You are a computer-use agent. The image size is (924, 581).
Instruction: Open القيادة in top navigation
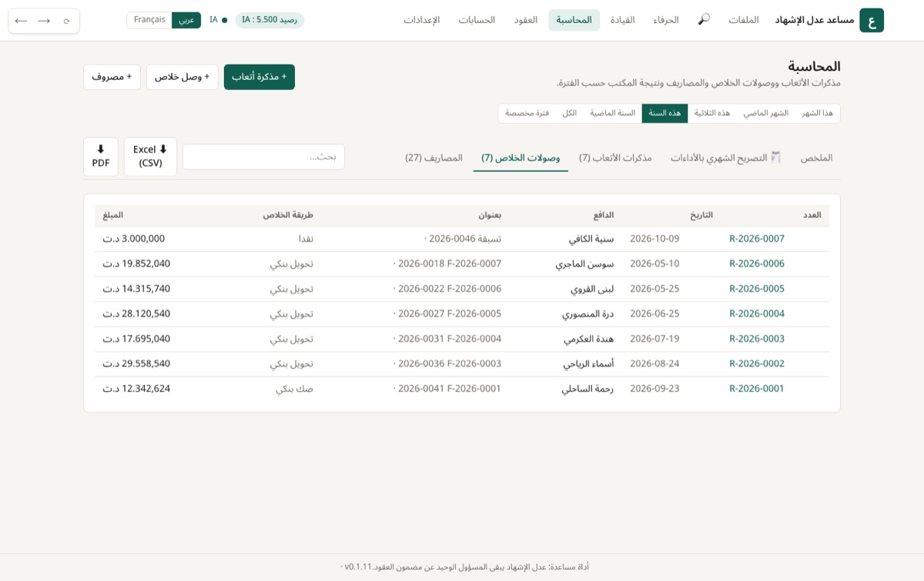point(622,20)
